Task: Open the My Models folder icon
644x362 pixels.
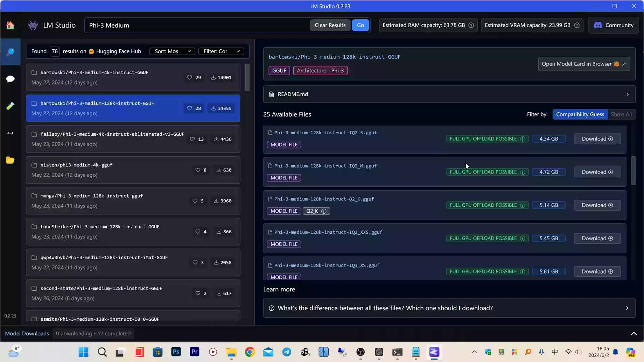Action: (x=10, y=160)
